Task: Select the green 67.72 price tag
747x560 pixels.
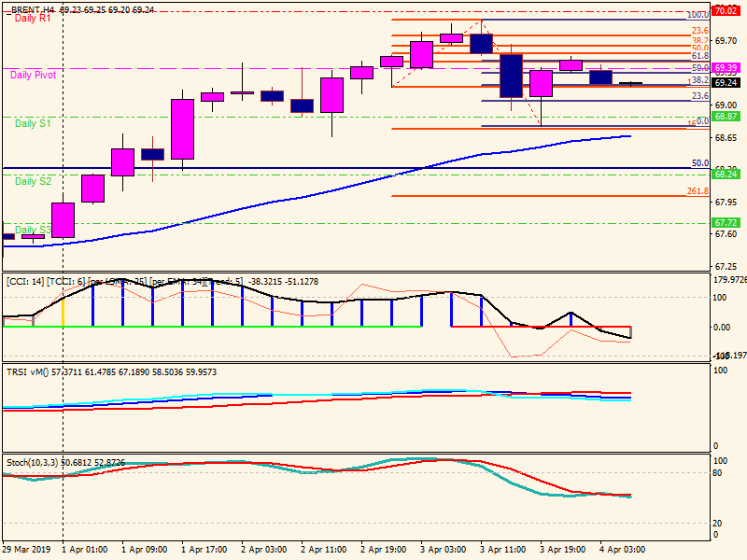Action: 726,223
